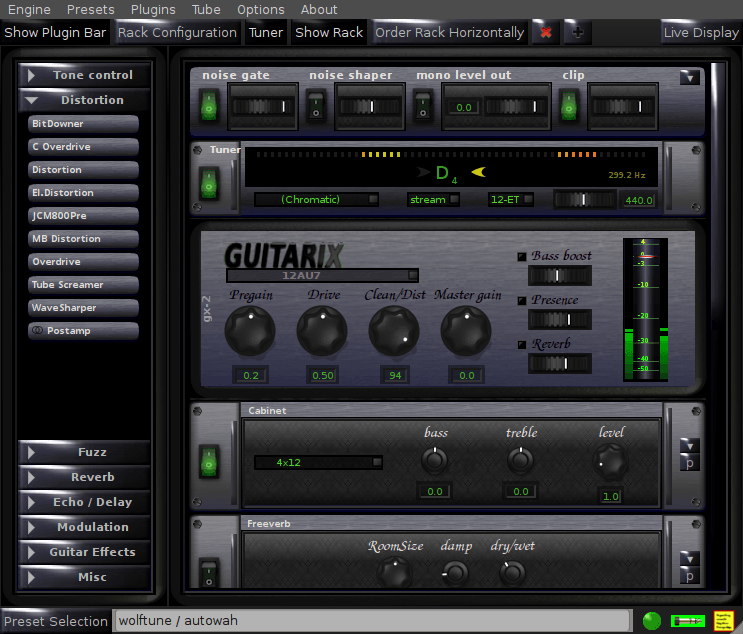
Task: Click the red X icon in toolbar
Action: tap(546, 32)
